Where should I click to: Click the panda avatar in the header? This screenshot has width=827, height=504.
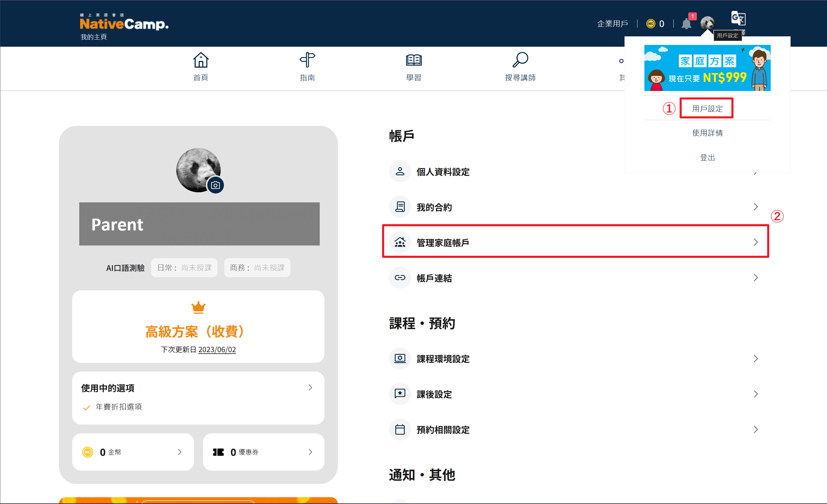tap(707, 23)
